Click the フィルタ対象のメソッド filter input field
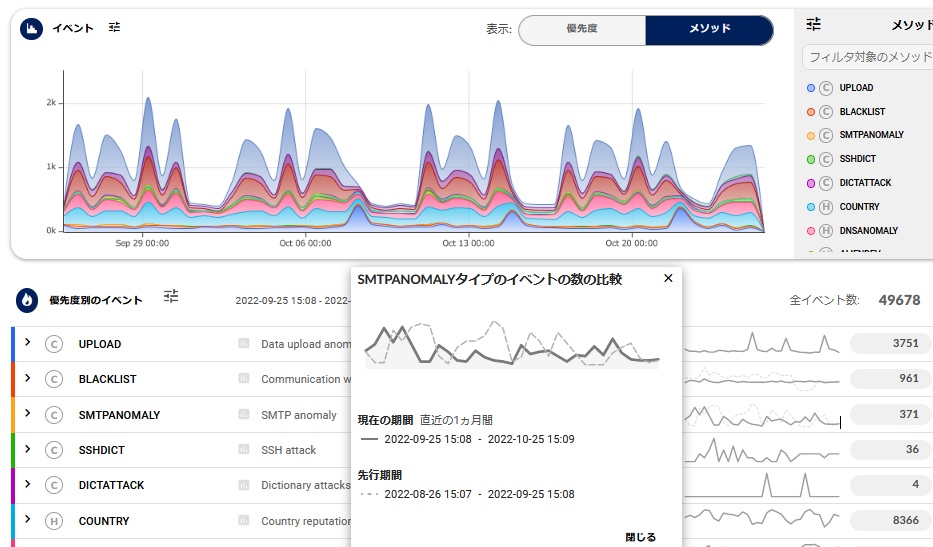933x547 pixels. [x=867, y=58]
